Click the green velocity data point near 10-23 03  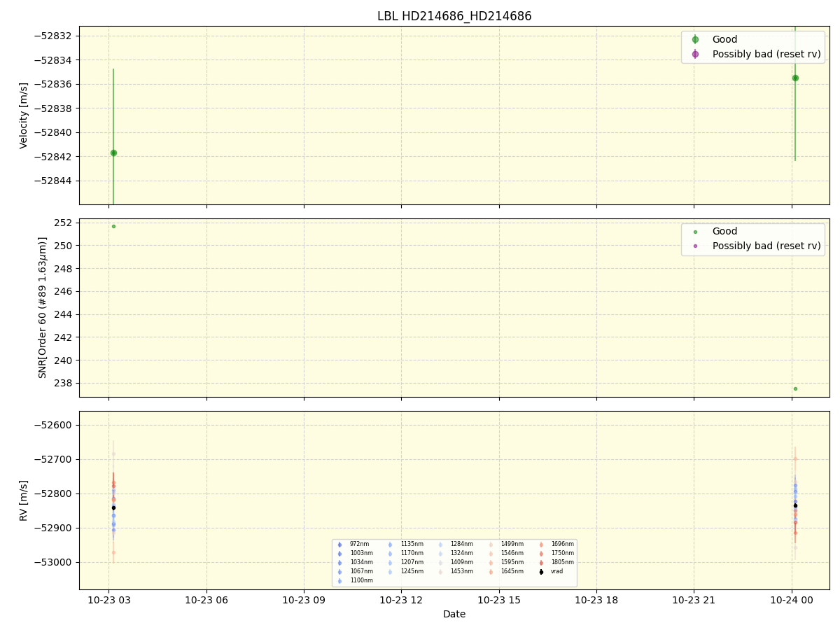pos(113,153)
